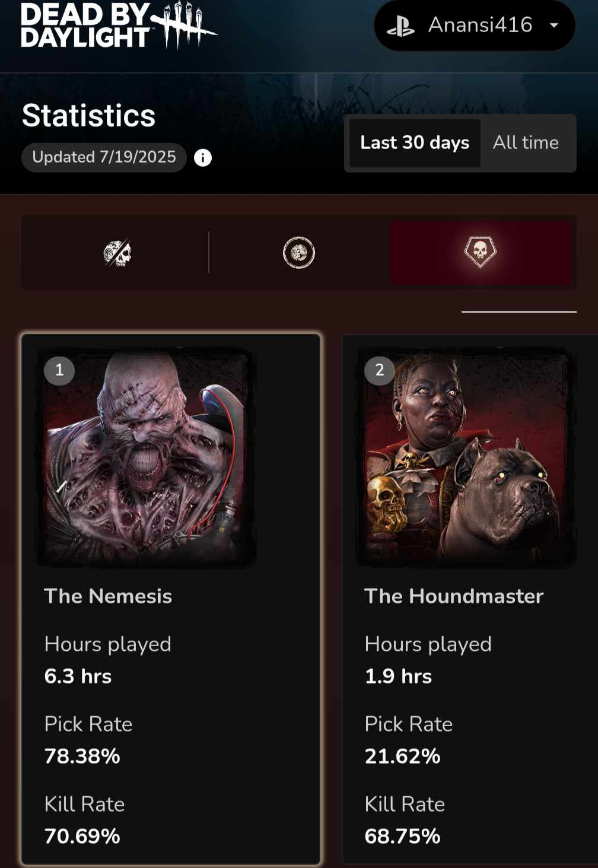Switch to All time stats
Image resolution: width=598 pixels, height=868 pixels.
pos(526,143)
